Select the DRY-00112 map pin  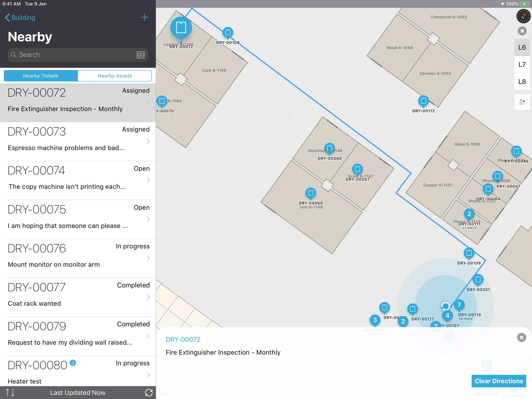[423, 101]
